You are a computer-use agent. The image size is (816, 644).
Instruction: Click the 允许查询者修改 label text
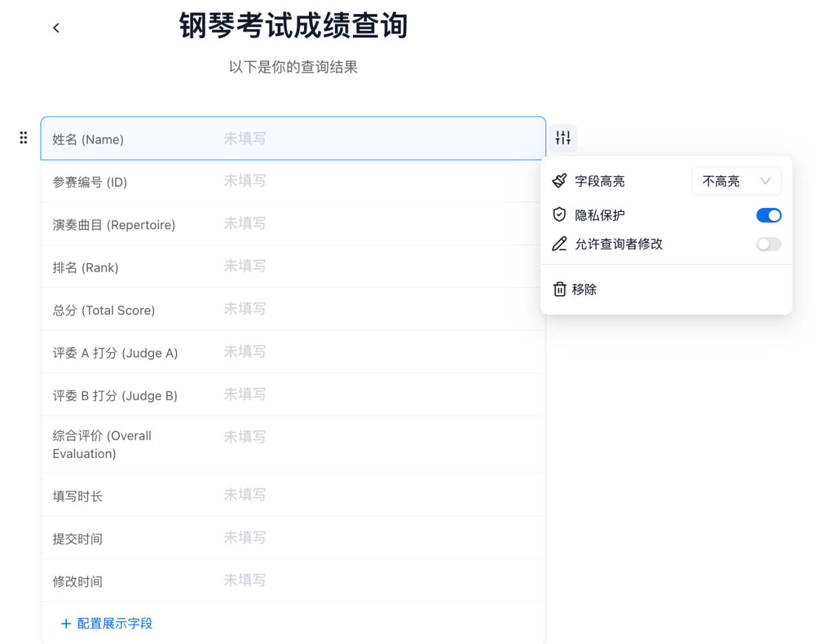[618, 244]
